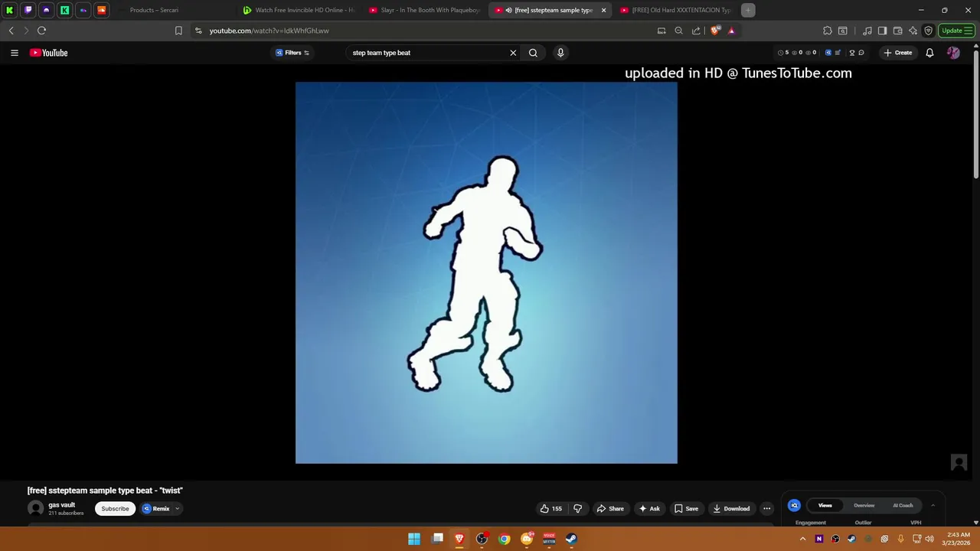Show hidden system tray icons
This screenshot has height=551, width=980.
pyautogui.click(x=802, y=539)
